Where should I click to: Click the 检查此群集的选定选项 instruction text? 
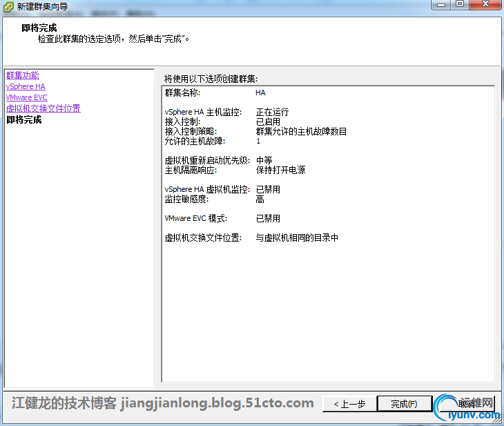[x=113, y=39]
